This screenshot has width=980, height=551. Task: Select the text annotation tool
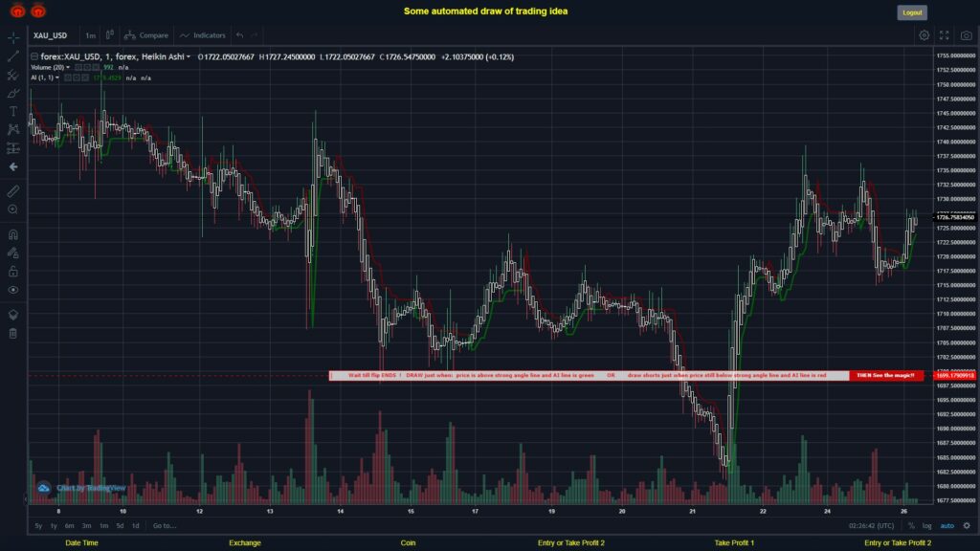(x=13, y=111)
